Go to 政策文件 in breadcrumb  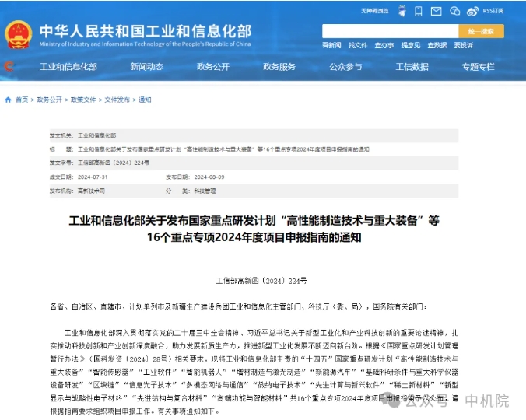pyautogui.click(x=83, y=100)
